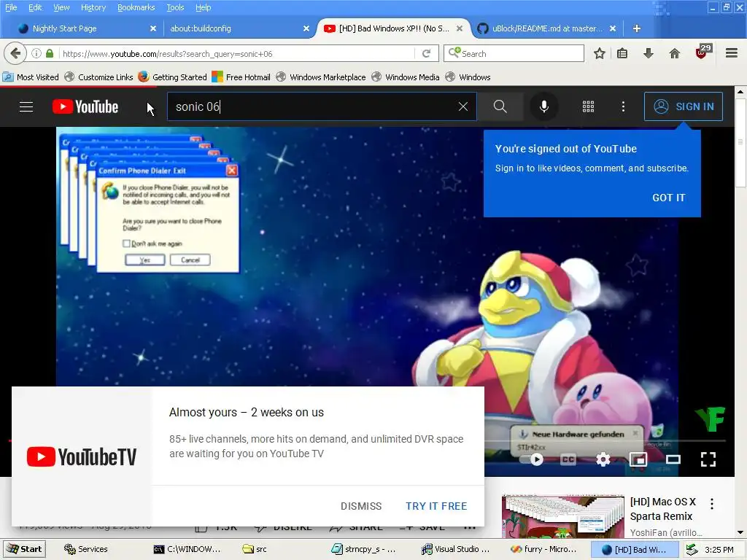The height and width of the screenshot is (560, 747).
Task: Open the Help menu
Action: [204, 7]
